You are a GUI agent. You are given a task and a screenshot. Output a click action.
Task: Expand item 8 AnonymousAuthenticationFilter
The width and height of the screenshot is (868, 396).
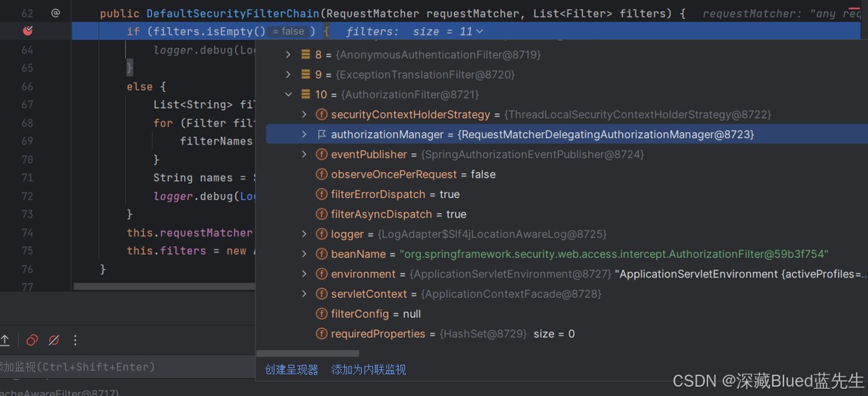(x=288, y=55)
